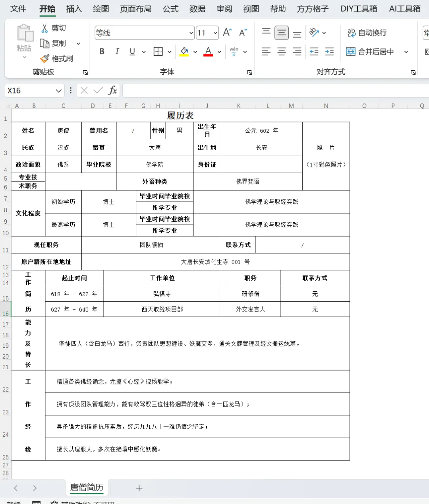
Task: Center text horizontally
Action: (282, 51)
